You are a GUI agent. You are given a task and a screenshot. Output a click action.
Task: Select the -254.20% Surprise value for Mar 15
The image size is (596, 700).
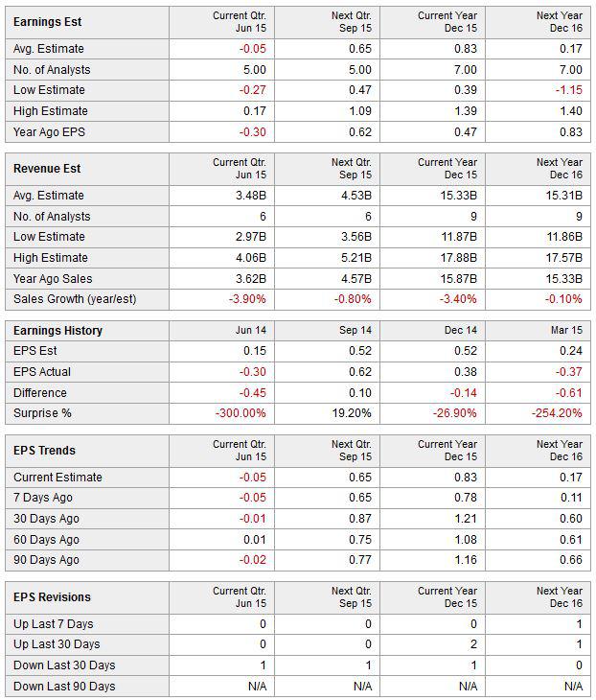pos(557,413)
